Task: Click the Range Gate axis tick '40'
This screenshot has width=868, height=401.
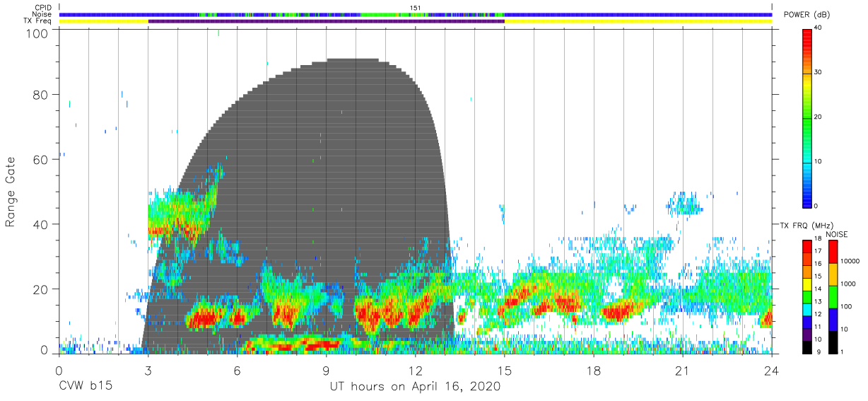Action: click(40, 224)
